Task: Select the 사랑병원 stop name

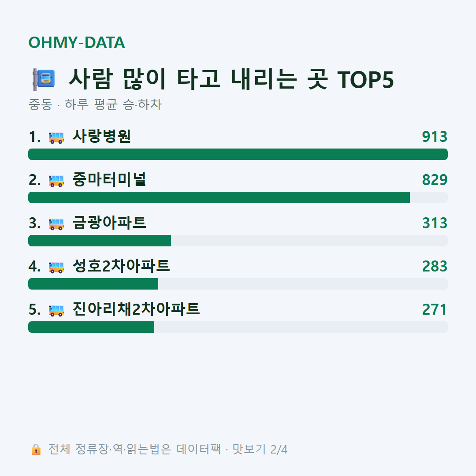Action: pos(102,136)
